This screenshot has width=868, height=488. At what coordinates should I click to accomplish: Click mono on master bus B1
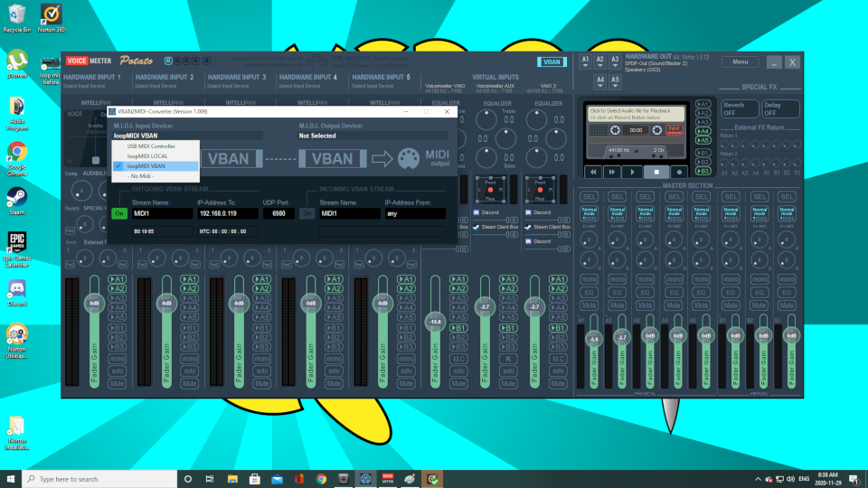click(731, 279)
